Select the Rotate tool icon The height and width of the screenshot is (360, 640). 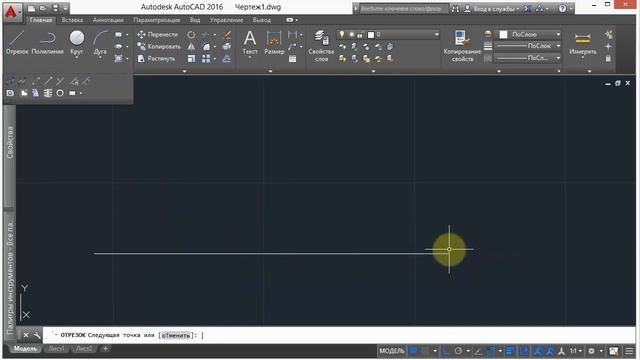(191, 35)
